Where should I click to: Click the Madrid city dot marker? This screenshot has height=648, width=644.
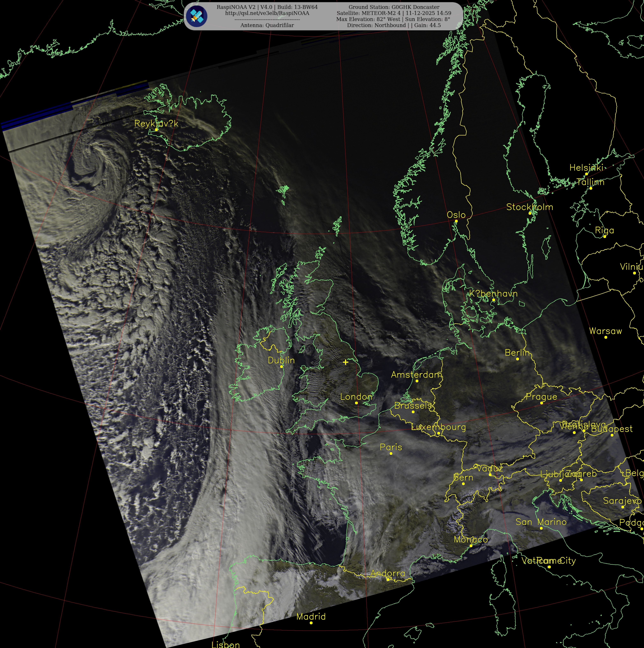pos(311,623)
